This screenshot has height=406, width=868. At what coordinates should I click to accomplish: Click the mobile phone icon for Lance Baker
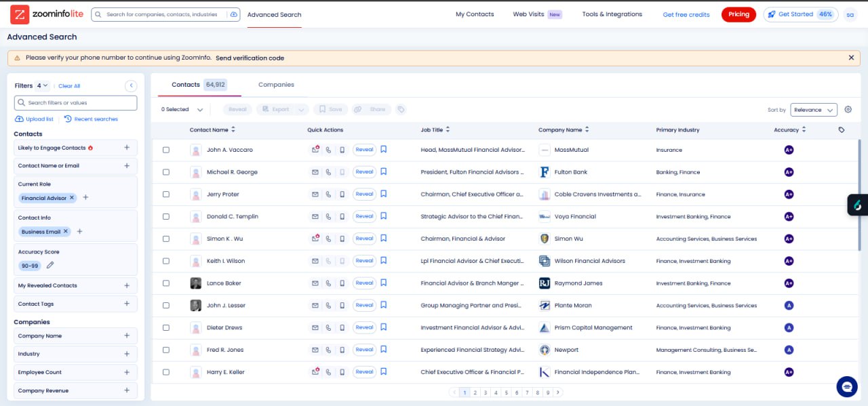pyautogui.click(x=342, y=283)
